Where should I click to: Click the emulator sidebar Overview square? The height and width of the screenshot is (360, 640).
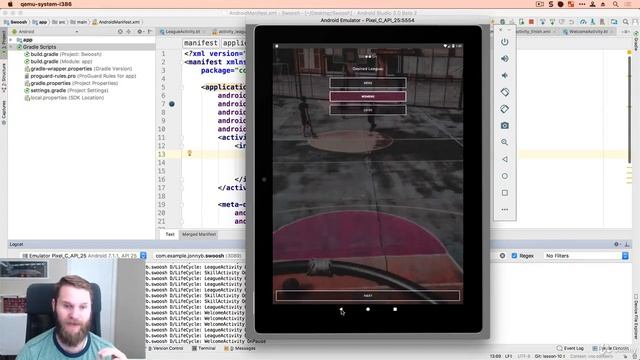point(505,193)
